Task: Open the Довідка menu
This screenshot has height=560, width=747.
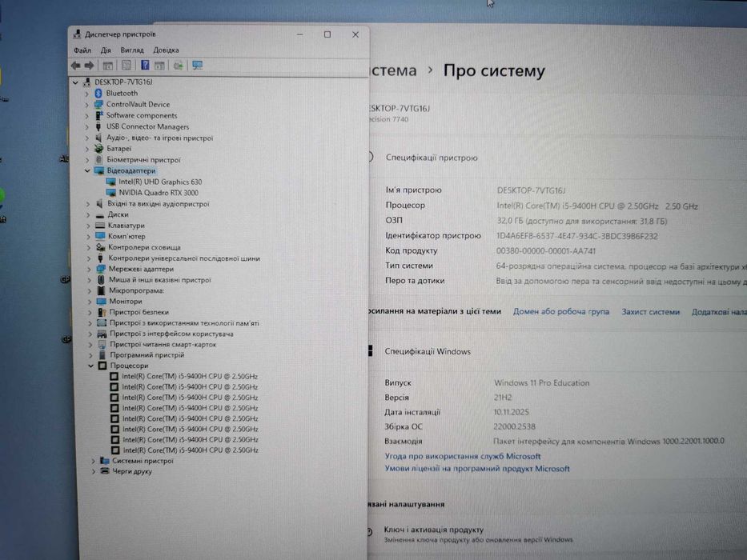Action: pyautogui.click(x=166, y=50)
